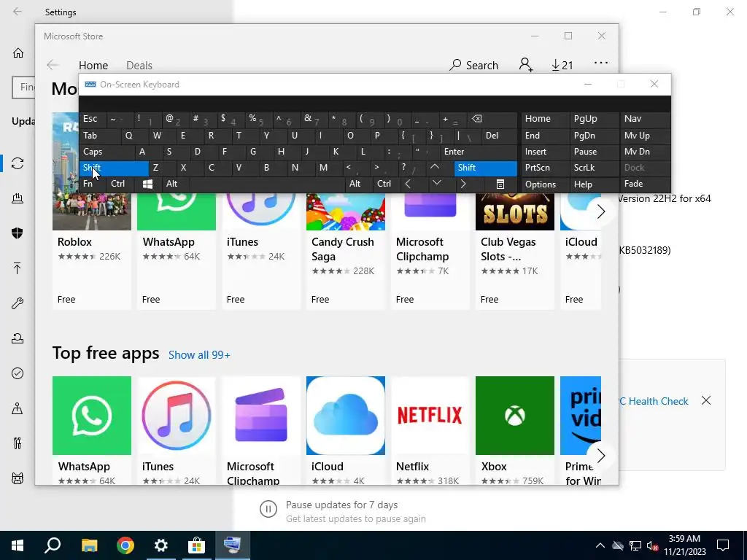Open the Store account sign-in icon
The width and height of the screenshot is (747, 560).
coord(525,65)
